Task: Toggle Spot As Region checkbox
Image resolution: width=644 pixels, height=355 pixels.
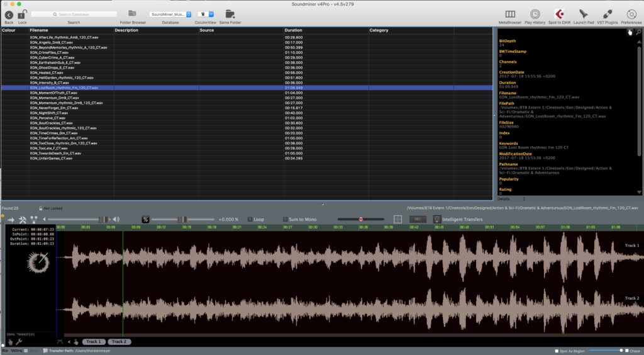Action: coord(557,351)
